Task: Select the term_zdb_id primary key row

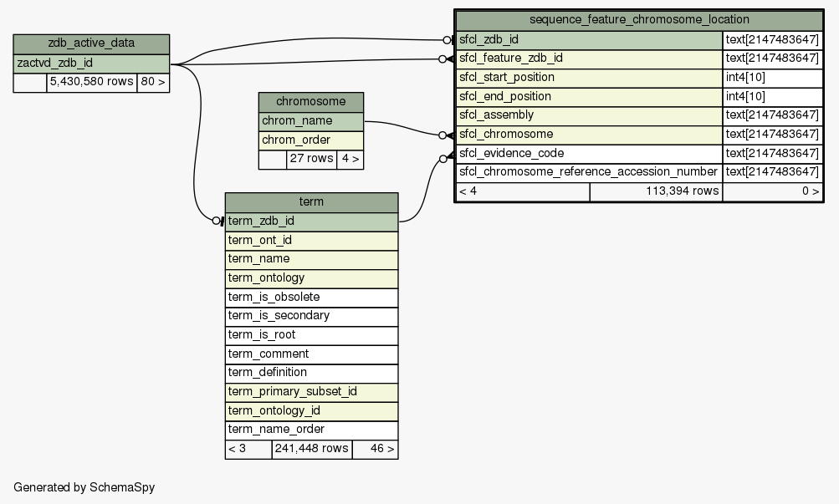Action: click(311, 221)
